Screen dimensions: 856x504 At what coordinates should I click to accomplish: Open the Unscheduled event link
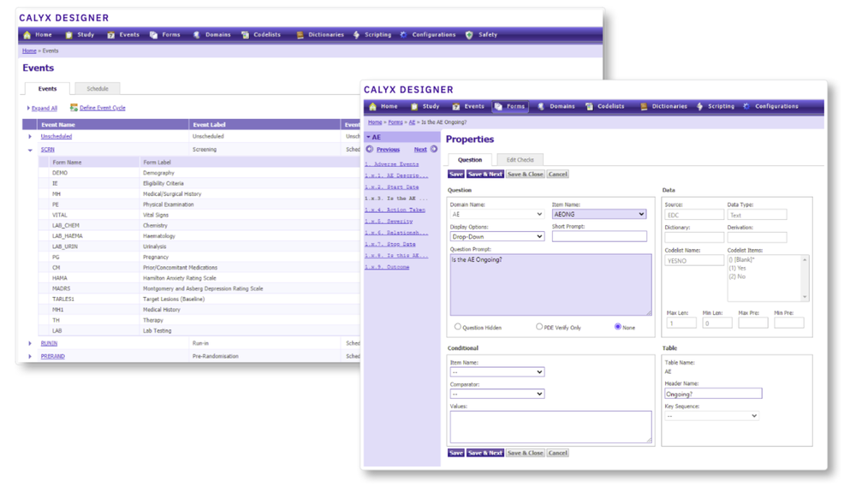(56, 136)
